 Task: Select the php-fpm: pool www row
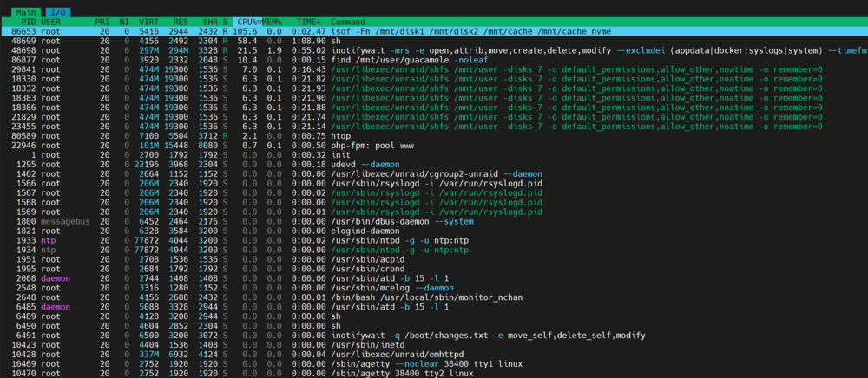point(434,146)
